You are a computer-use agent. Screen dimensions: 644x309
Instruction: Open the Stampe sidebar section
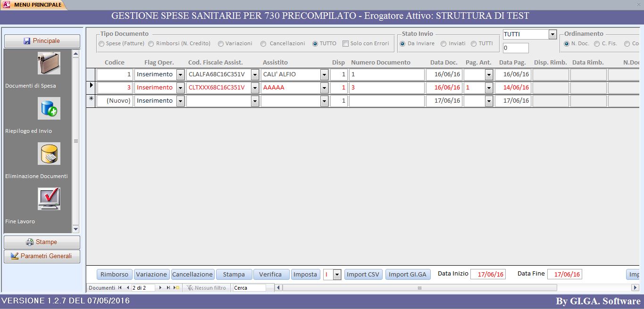[x=42, y=242]
